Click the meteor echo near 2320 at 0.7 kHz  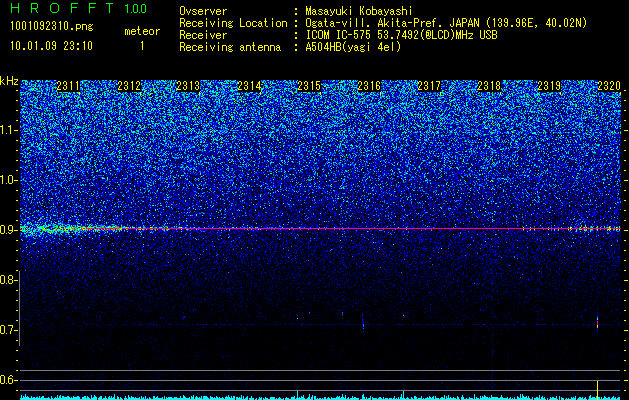(597, 322)
